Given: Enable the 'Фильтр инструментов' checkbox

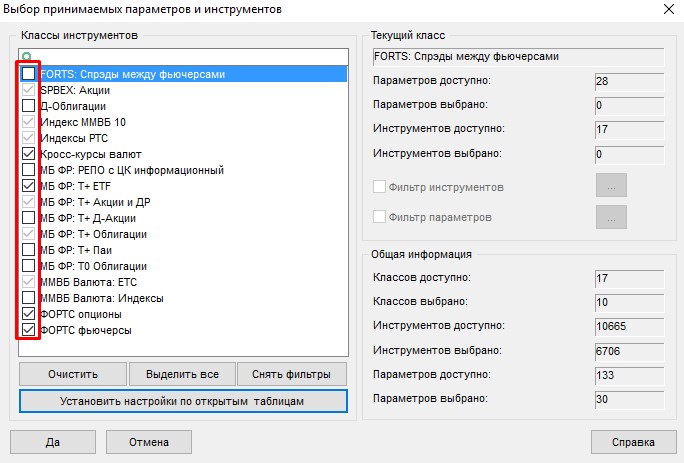Looking at the screenshot, I should point(379,187).
